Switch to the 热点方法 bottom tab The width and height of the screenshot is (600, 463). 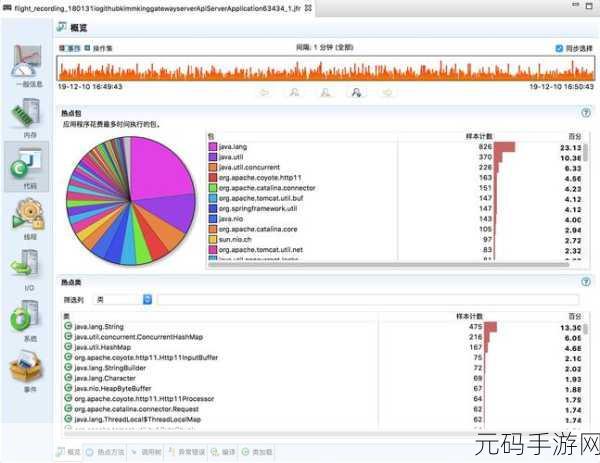pos(105,452)
